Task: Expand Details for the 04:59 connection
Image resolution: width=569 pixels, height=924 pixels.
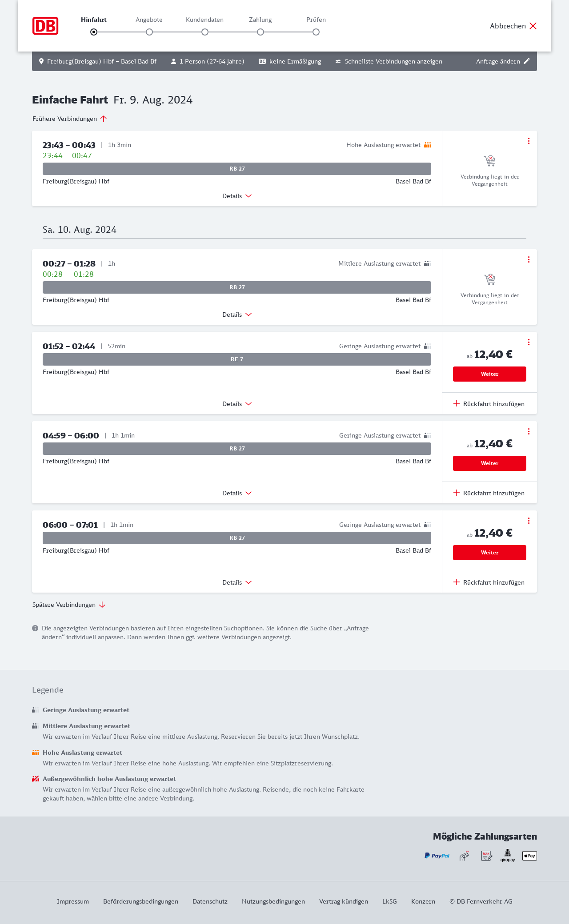Action: coord(237,493)
